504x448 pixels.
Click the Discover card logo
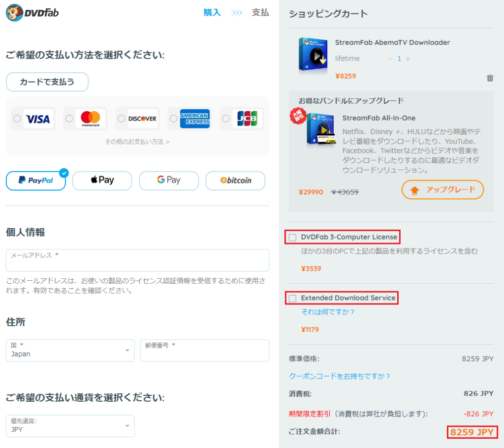(142, 119)
